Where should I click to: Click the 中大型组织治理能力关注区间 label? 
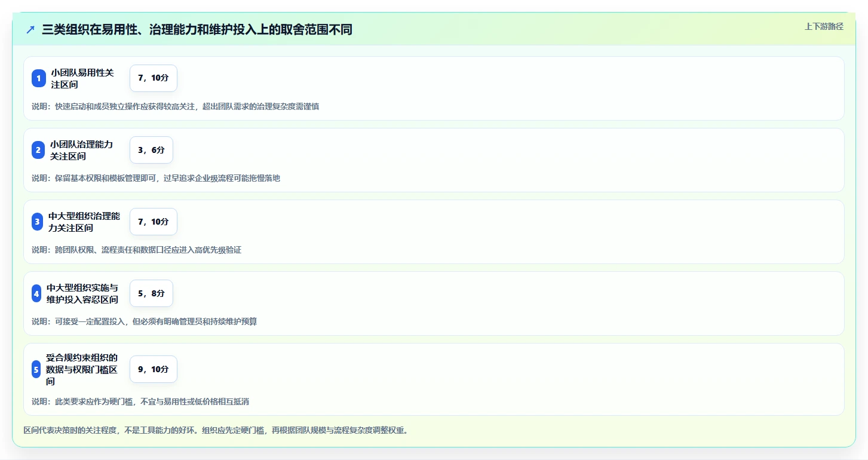coord(84,222)
